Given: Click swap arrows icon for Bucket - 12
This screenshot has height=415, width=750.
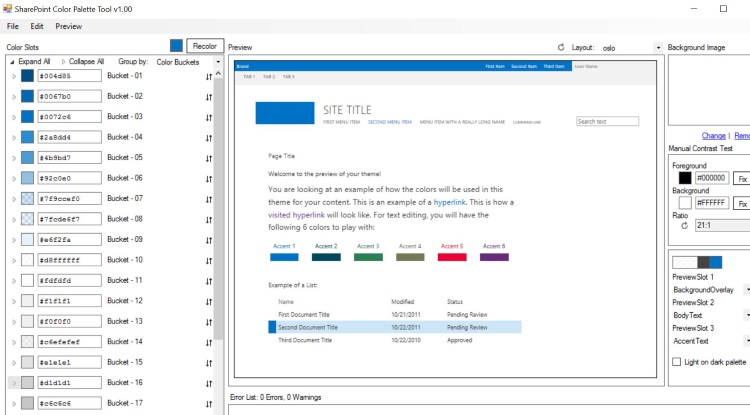Looking at the screenshot, I should coord(209,301).
